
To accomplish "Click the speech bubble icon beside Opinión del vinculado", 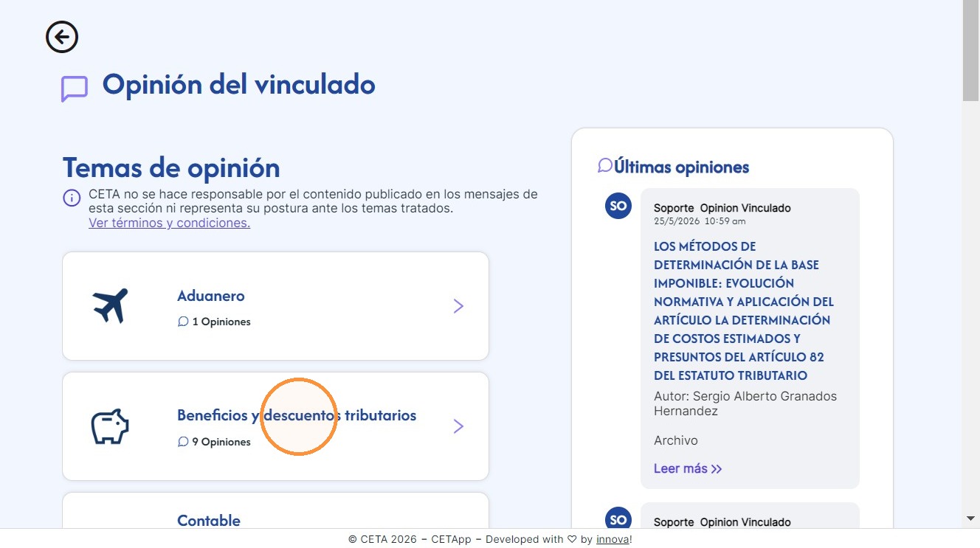I will point(75,89).
